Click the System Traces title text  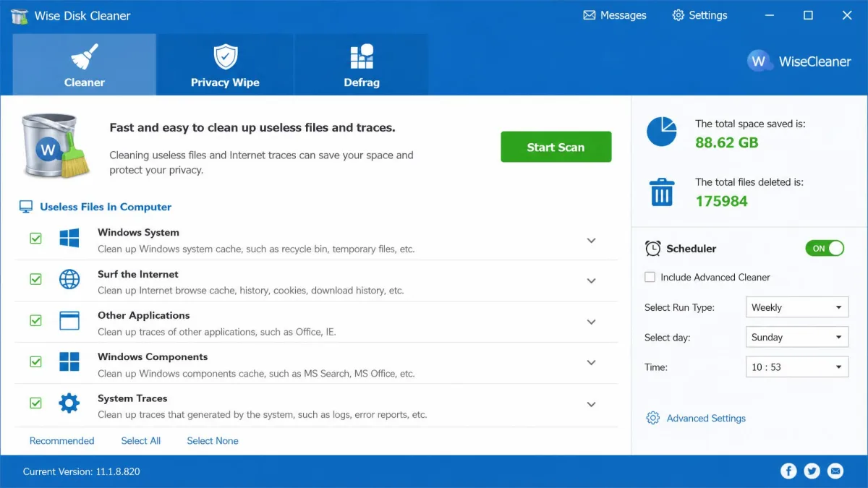coord(132,398)
